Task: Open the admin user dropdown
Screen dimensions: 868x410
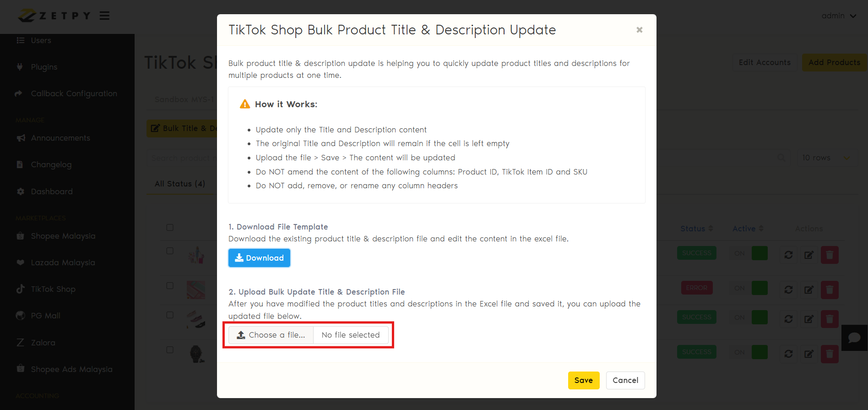Action: (839, 16)
